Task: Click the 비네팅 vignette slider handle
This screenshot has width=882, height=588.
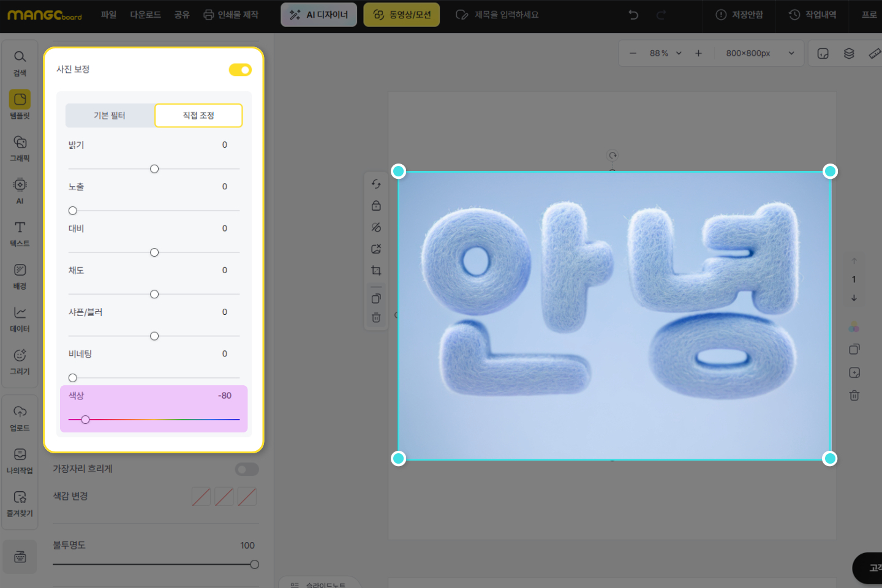Action: point(73,378)
